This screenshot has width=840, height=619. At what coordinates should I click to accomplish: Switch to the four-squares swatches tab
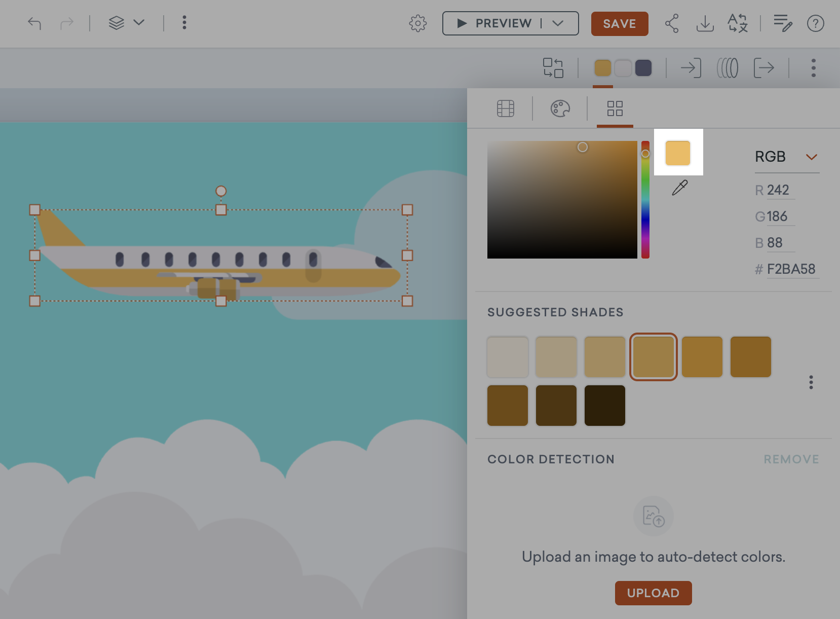point(615,108)
